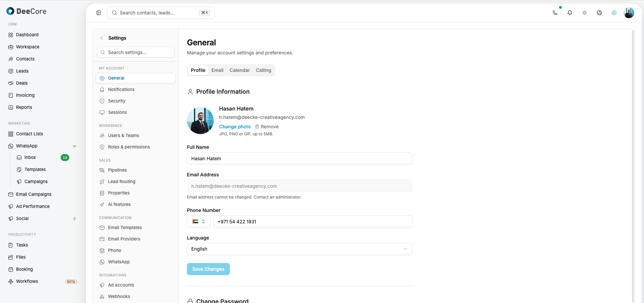This screenshot has width=644, height=303.
Task: Click the globe icon in header
Action: tap(599, 13)
